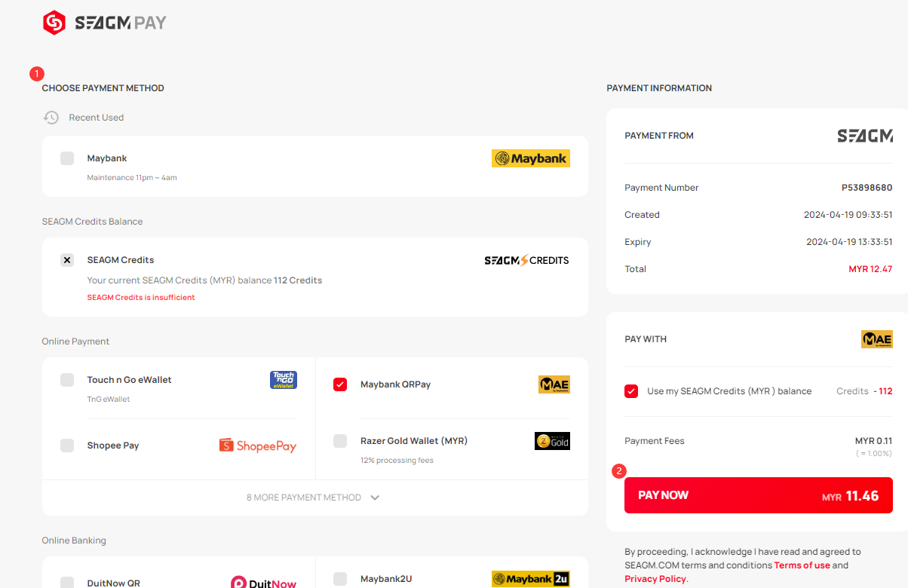Select the Shopee Pay checkbox
This screenshot has height=588, width=908.
(x=67, y=446)
